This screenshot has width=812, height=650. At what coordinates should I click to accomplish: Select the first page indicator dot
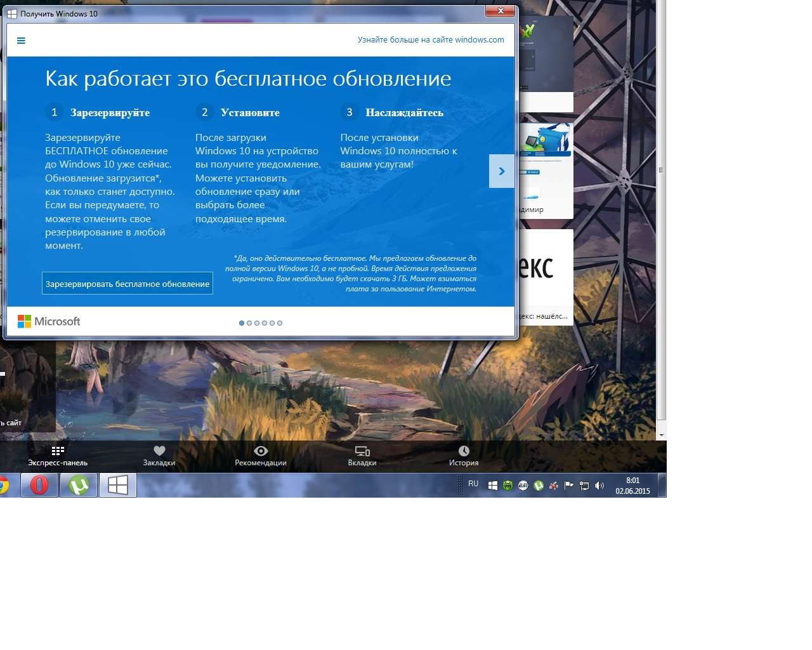pyautogui.click(x=242, y=323)
